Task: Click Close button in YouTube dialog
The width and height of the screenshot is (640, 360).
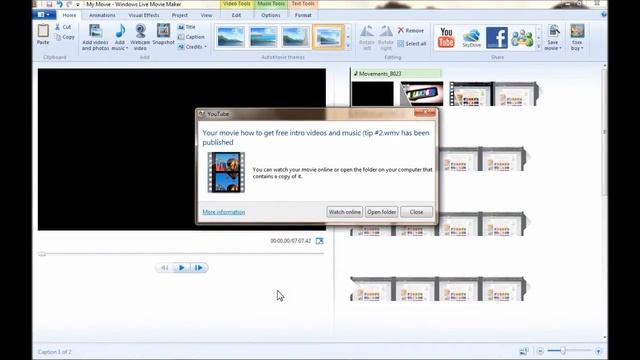Action: (x=416, y=212)
